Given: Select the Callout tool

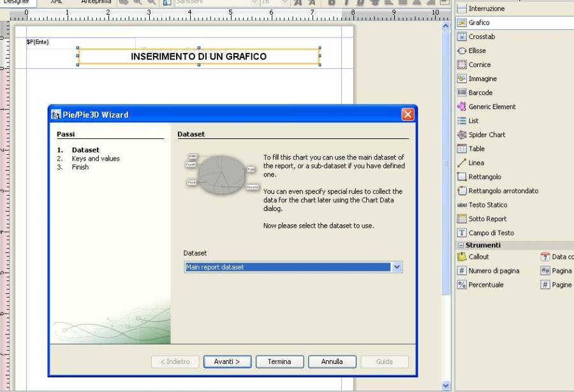Looking at the screenshot, I should coord(478,256).
